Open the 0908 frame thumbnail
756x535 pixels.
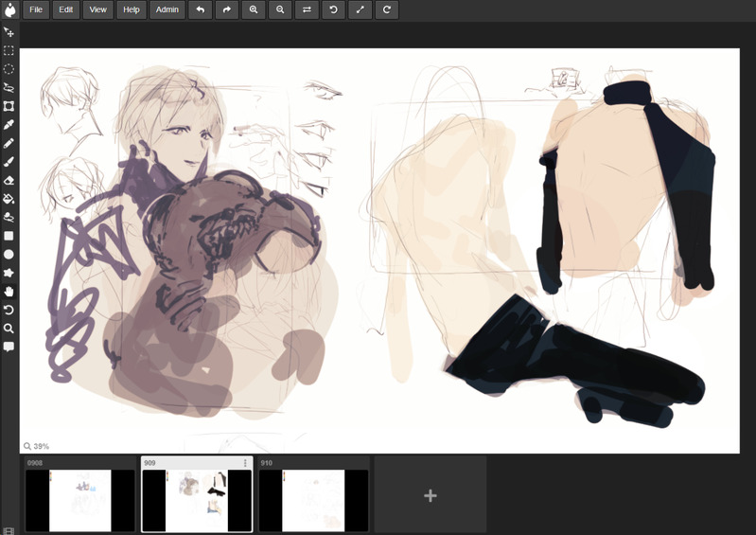tap(80, 500)
